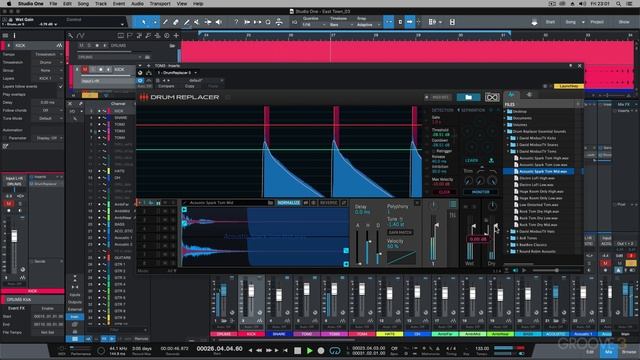
Task: Open the Song menu
Action: point(83,4)
